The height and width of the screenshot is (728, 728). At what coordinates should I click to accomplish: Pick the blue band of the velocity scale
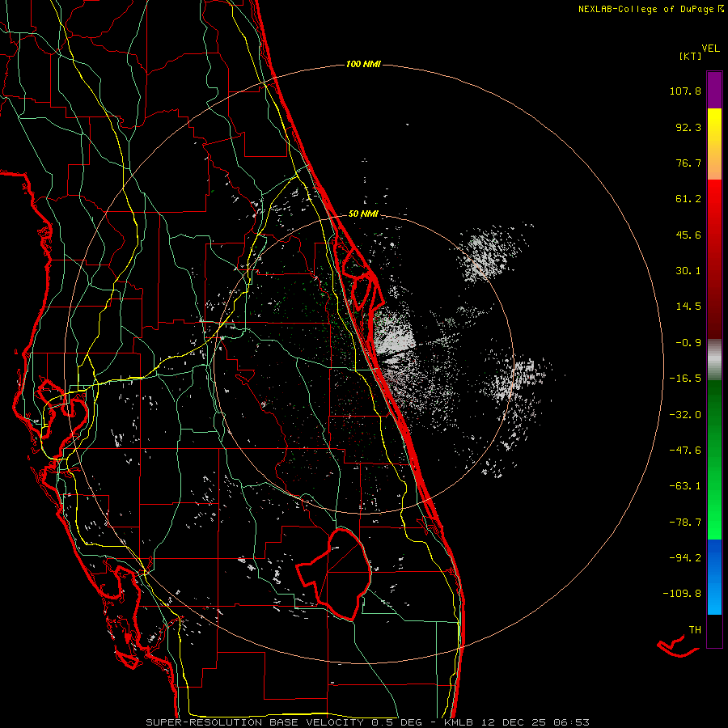(714, 577)
